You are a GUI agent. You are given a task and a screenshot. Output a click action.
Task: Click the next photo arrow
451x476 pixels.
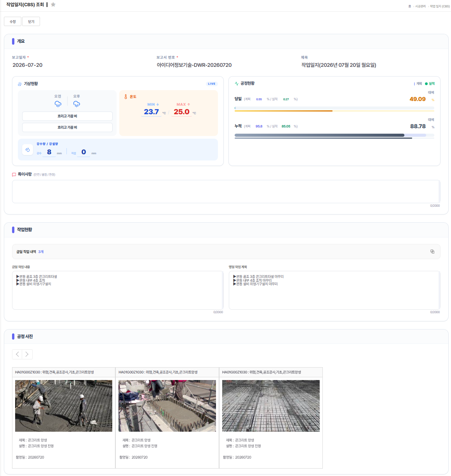pyautogui.click(x=27, y=354)
